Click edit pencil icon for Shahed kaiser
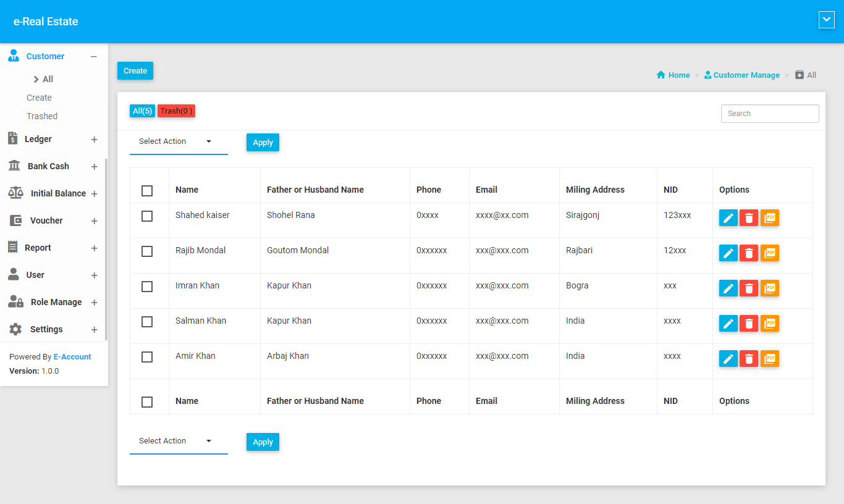This screenshot has width=844, height=504. 728,218
